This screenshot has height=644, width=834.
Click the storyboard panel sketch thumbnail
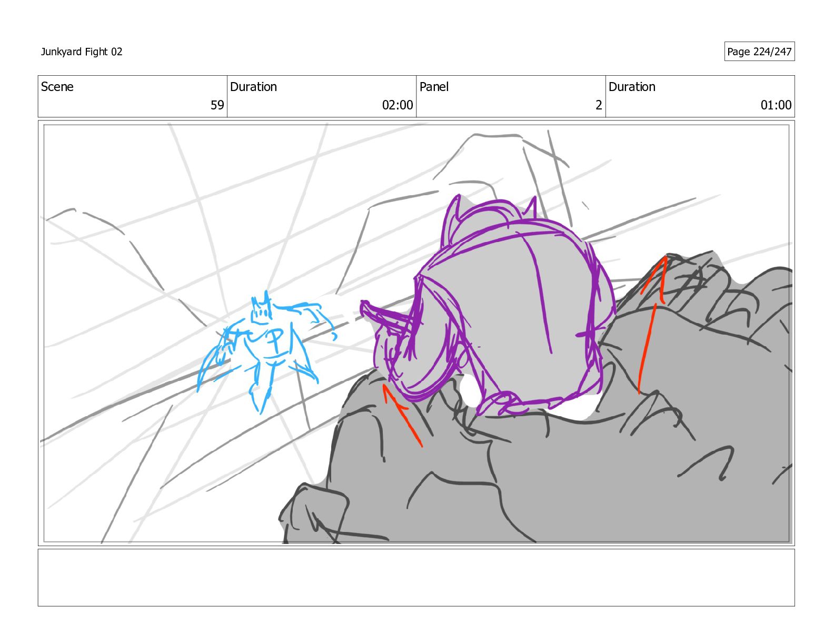[x=416, y=333]
